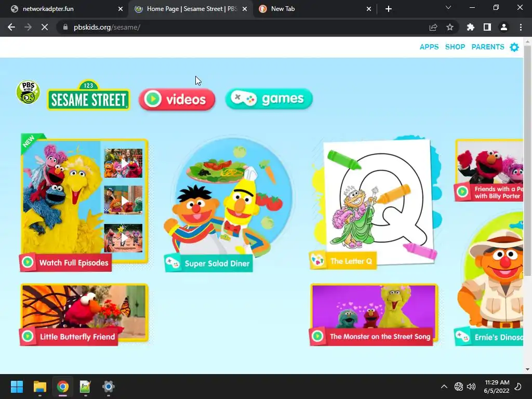Open the Watch Full Episodes card
The image size is (532, 399).
(x=84, y=202)
